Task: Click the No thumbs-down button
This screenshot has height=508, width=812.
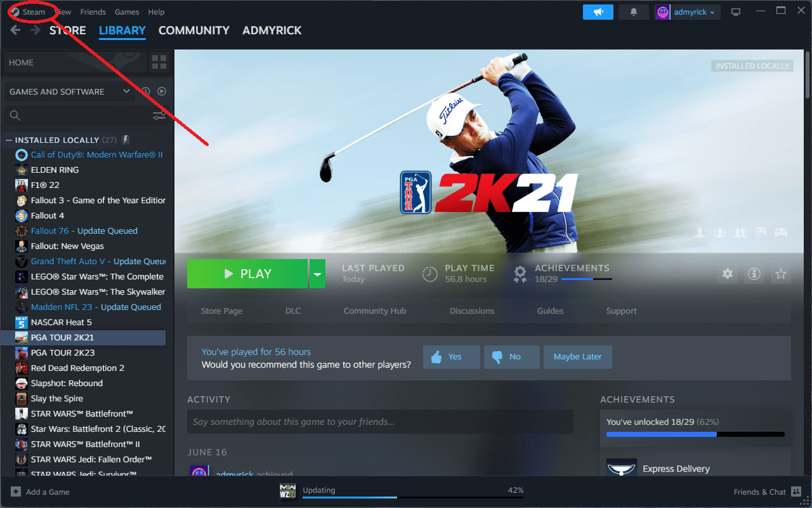Action: point(512,357)
